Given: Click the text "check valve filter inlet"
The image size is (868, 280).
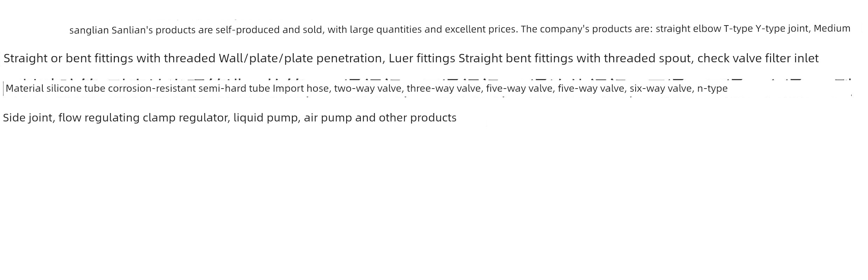Looking at the screenshot, I should [x=758, y=58].
